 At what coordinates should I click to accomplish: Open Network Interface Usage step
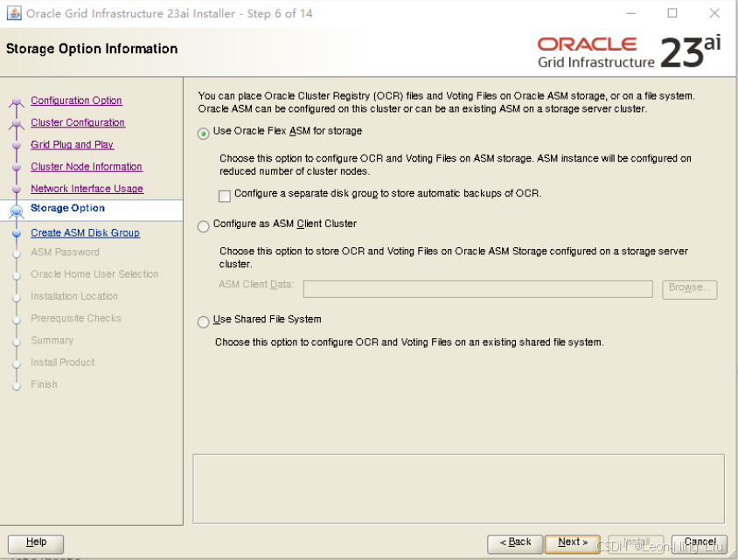tap(87, 189)
